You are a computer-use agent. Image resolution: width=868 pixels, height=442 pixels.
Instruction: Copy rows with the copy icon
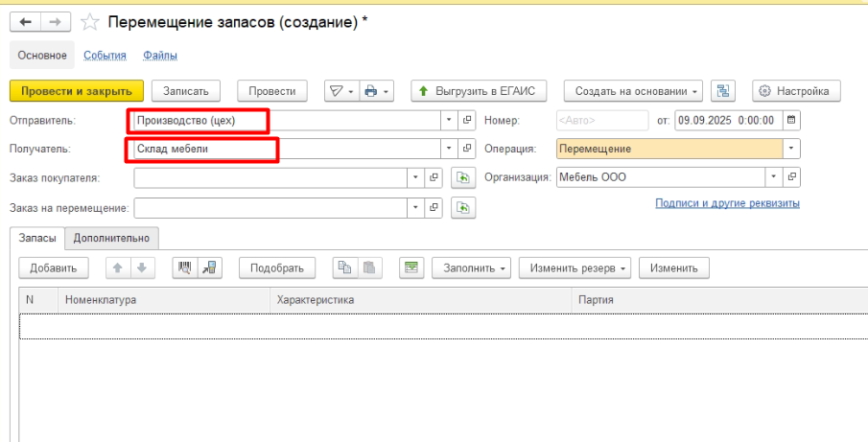(x=344, y=268)
